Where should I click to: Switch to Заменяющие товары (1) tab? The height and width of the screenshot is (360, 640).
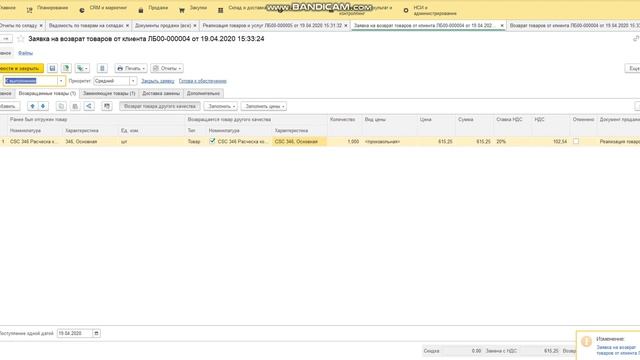point(109,93)
